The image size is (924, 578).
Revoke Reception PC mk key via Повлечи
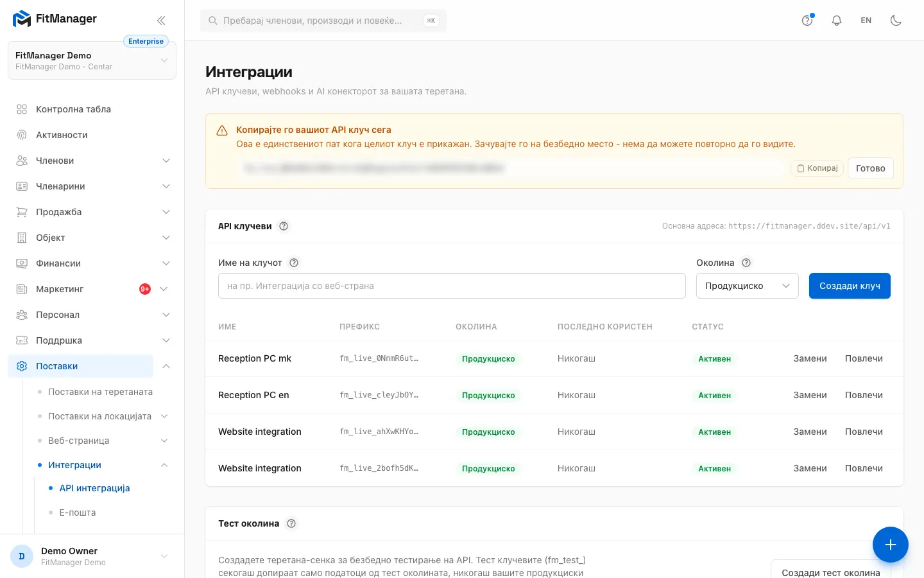point(864,358)
